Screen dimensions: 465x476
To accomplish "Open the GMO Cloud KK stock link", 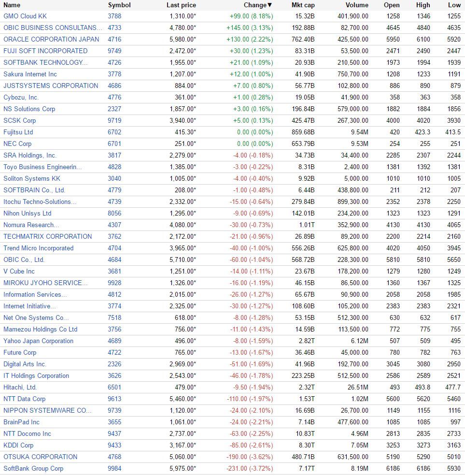I will pos(25,16).
